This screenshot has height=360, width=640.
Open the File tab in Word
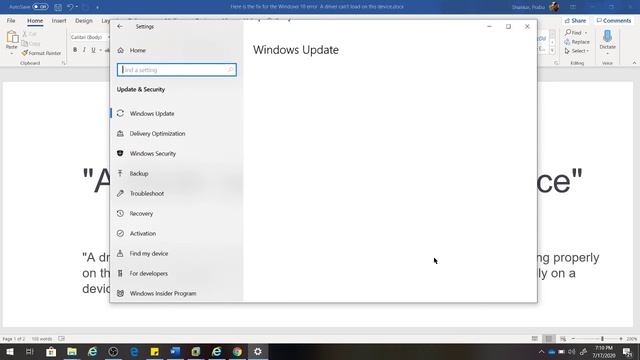click(x=11, y=20)
